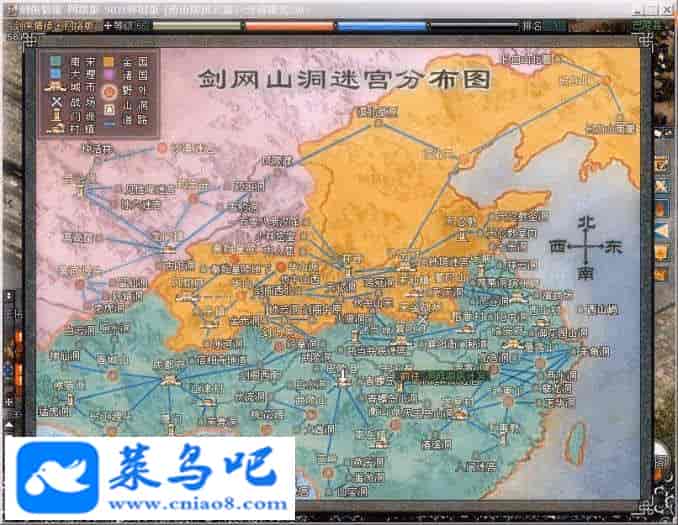Image resolution: width=678 pixels, height=525 pixels.
Task: Select the 村镇 village icon in legend
Action: click(56, 129)
